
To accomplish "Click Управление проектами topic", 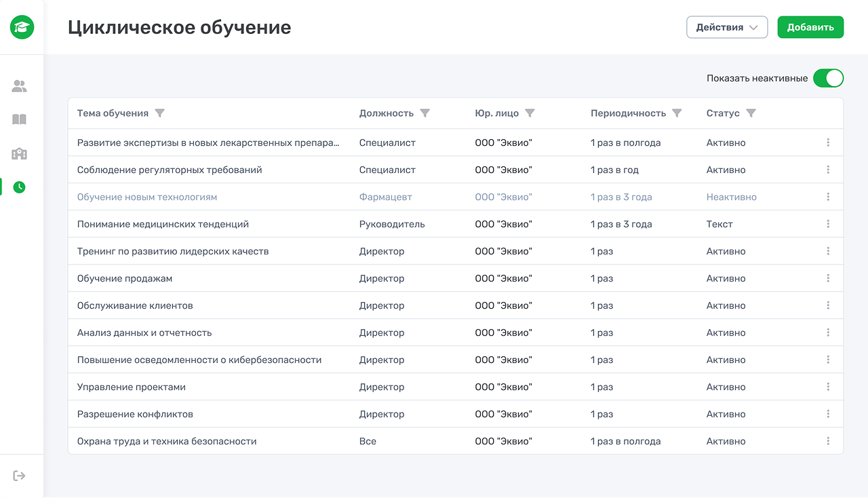I will point(132,387).
